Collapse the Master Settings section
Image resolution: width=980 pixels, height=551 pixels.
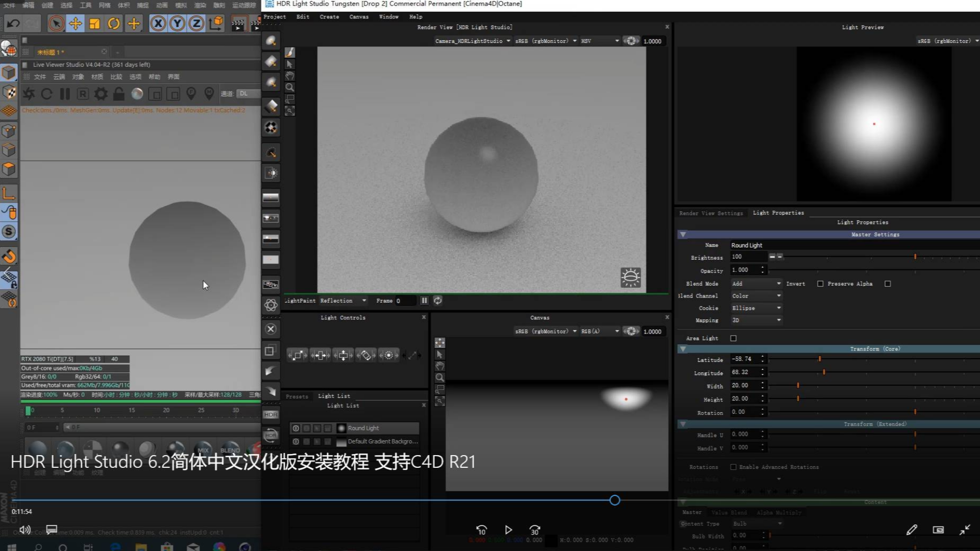683,235
